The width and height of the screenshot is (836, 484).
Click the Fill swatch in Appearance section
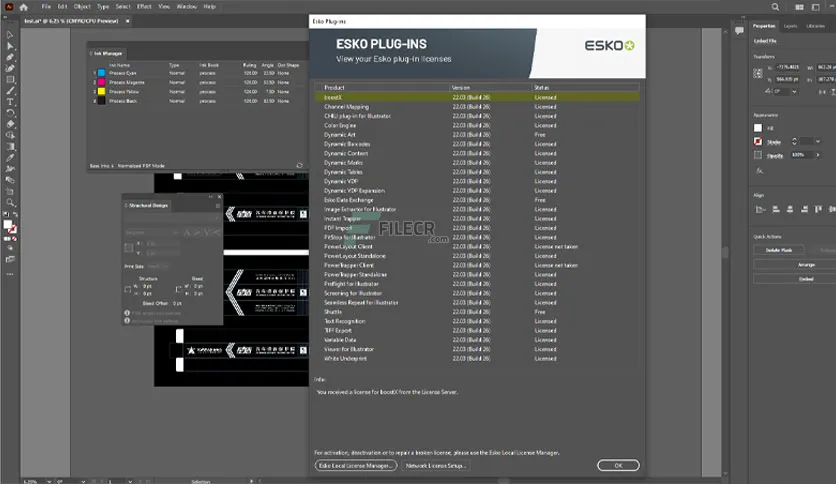click(x=758, y=128)
